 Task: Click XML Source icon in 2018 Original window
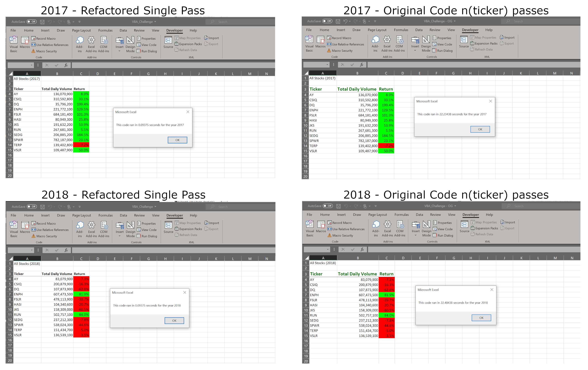[x=464, y=226]
